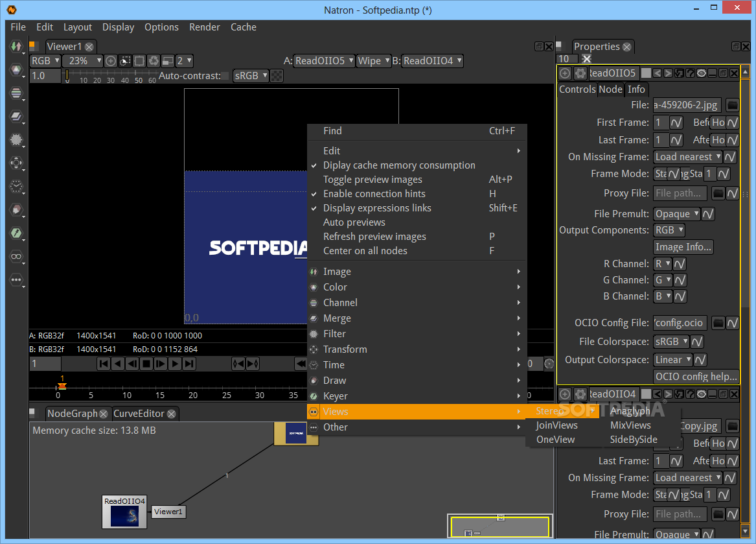Open the Image nodes toolbar button

(16, 46)
